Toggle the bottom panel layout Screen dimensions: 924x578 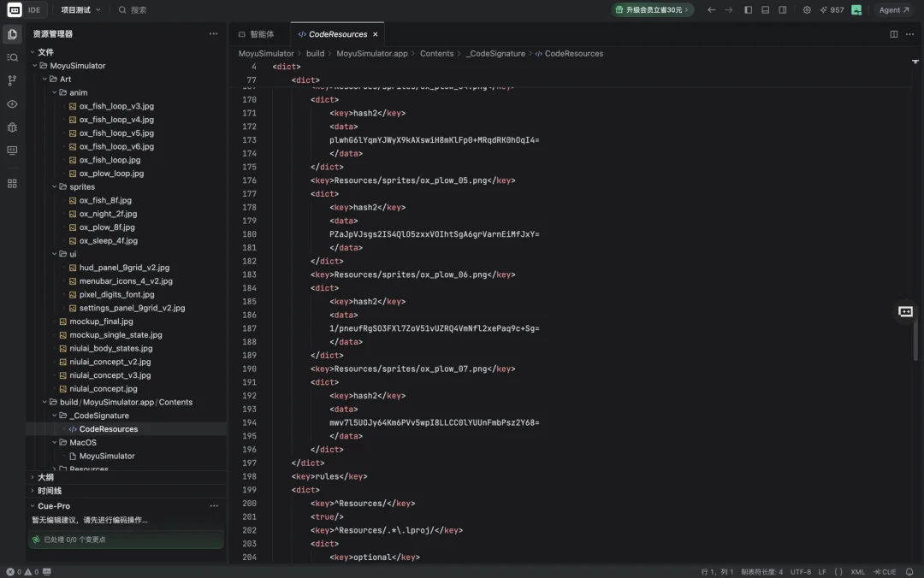[x=766, y=10]
